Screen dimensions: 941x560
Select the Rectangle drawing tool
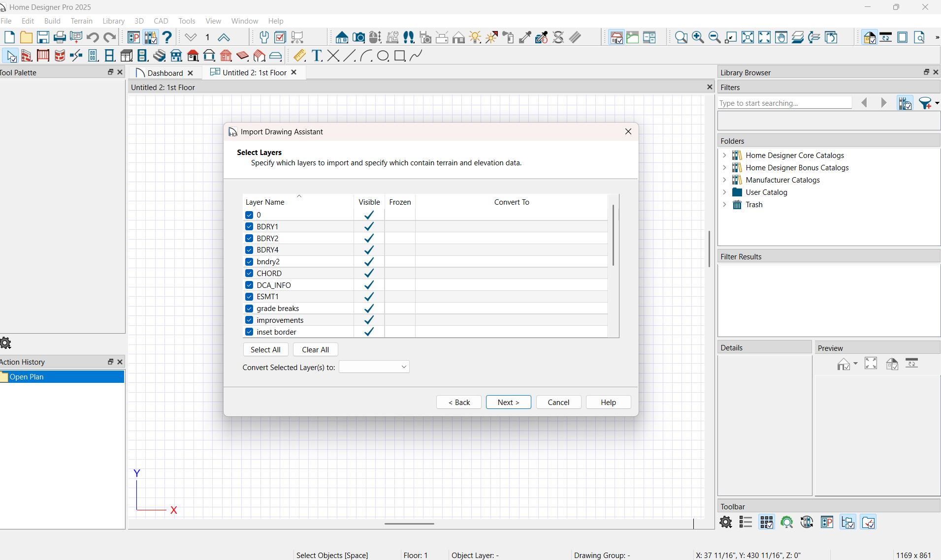click(399, 56)
